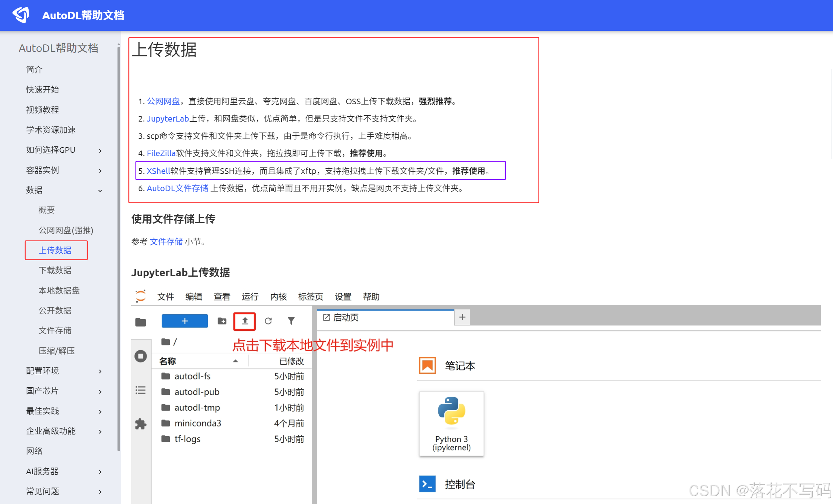The image size is (833, 504).
Task: Open the 运行 menu
Action: (x=250, y=297)
